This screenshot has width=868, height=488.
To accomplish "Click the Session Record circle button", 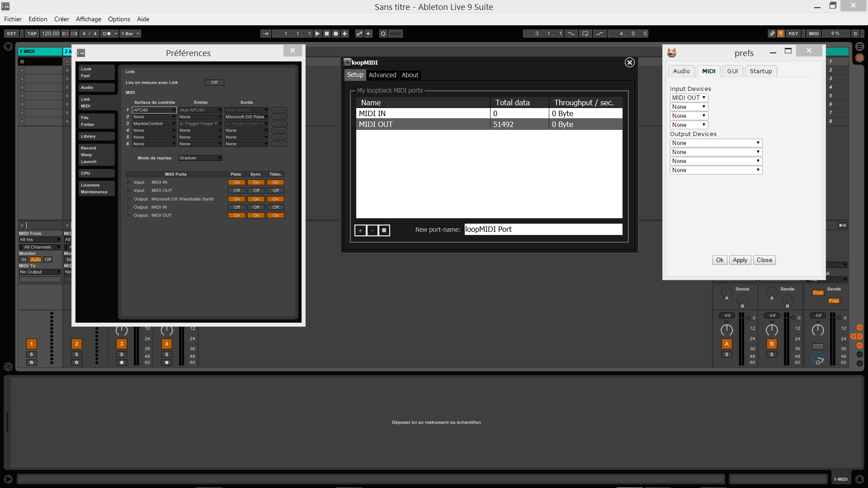I will point(383,33).
